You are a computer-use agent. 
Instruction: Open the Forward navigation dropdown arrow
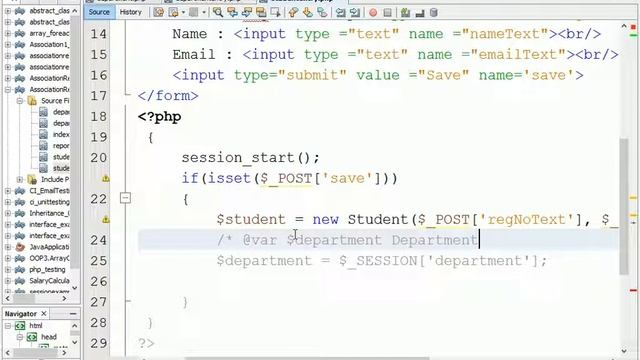point(204,12)
